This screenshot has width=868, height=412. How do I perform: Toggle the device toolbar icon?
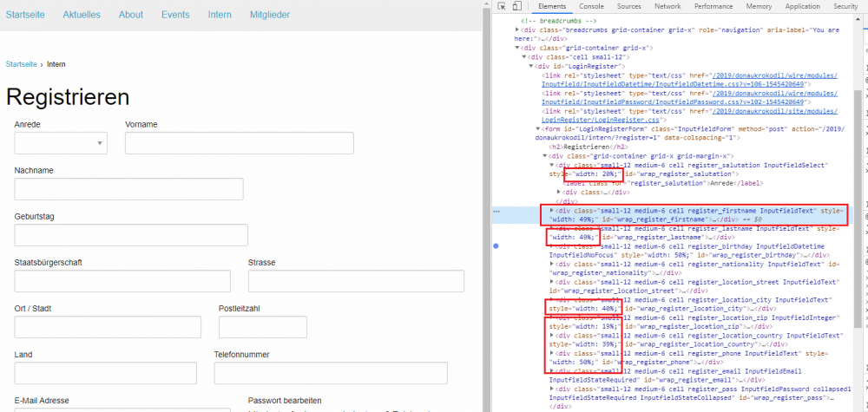tap(517, 6)
